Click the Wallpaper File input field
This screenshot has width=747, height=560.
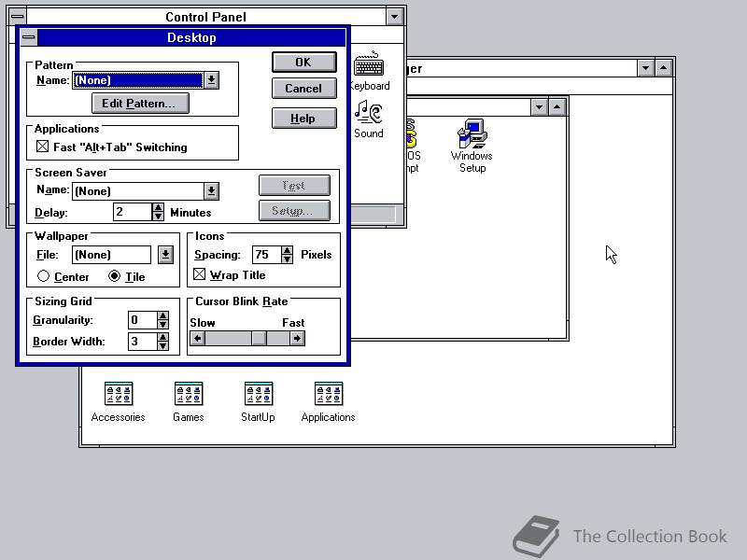pyautogui.click(x=111, y=255)
